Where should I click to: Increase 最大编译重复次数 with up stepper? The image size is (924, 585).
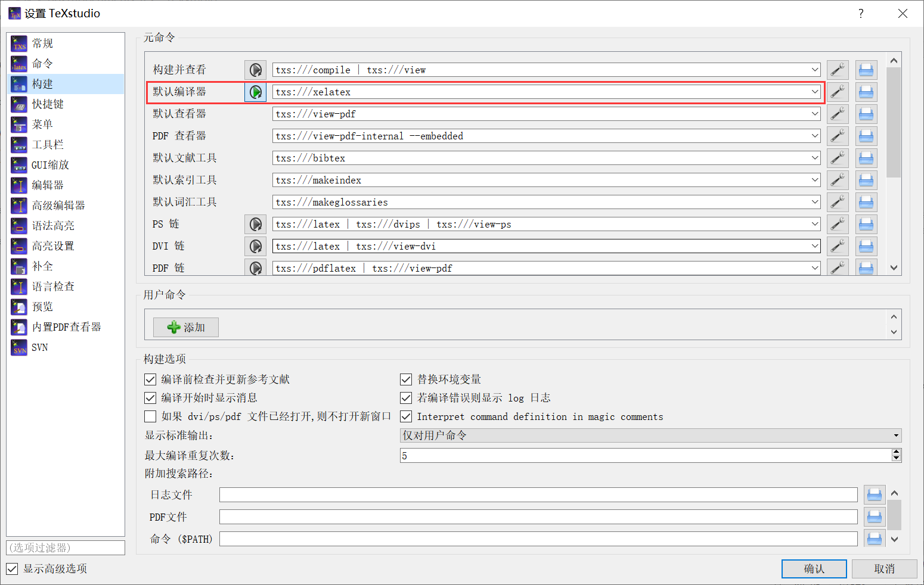click(896, 452)
